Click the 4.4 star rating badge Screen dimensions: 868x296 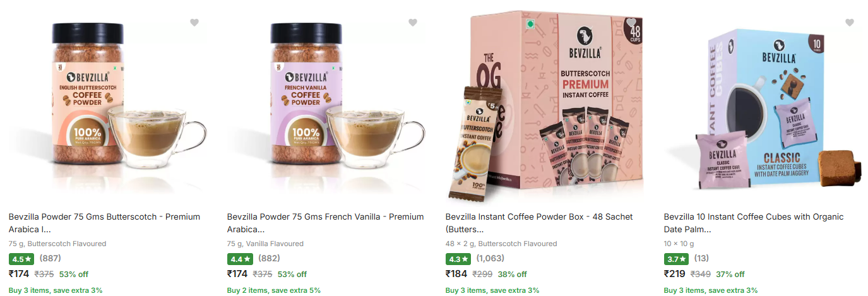click(x=240, y=259)
